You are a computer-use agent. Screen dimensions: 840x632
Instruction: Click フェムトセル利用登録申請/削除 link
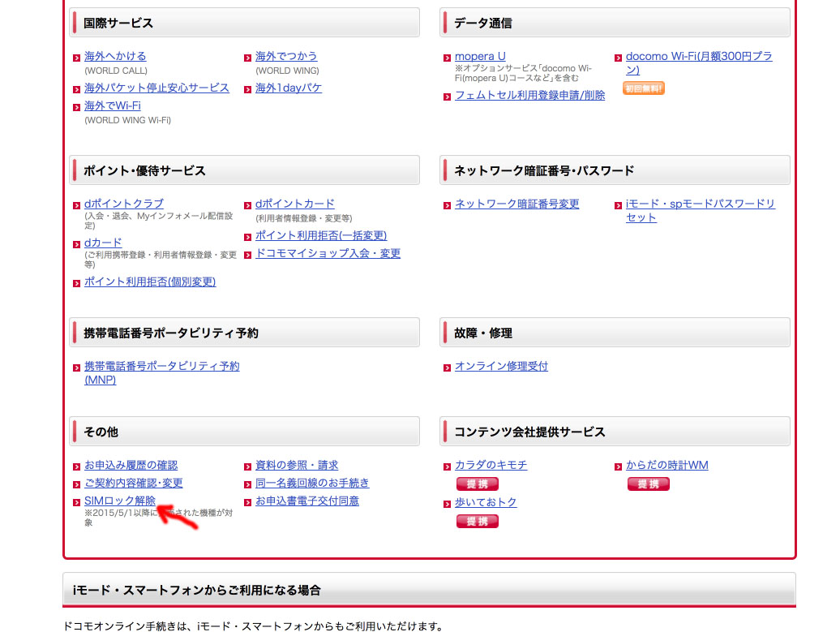click(529, 96)
